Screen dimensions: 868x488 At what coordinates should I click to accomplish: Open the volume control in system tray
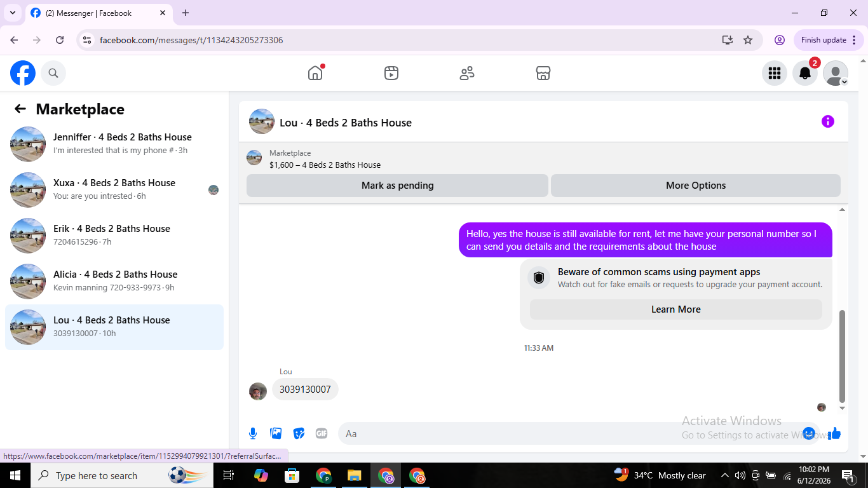click(x=740, y=475)
